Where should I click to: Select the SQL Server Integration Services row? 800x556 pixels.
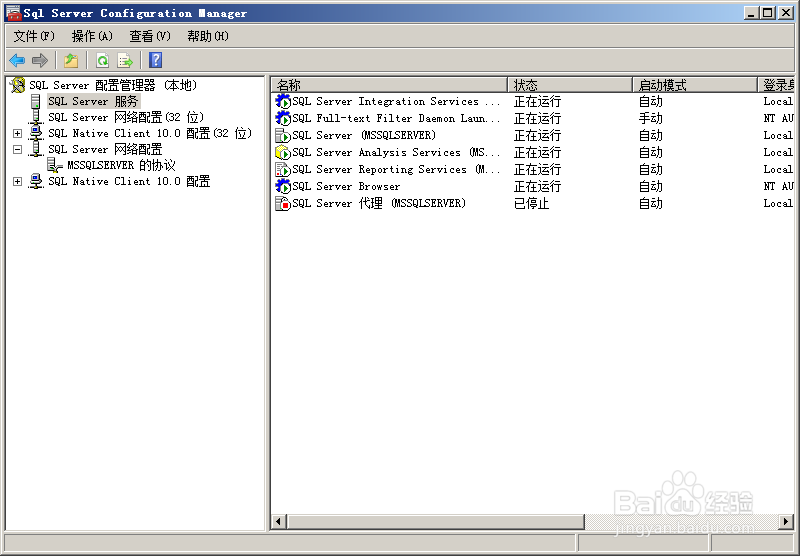(x=533, y=102)
